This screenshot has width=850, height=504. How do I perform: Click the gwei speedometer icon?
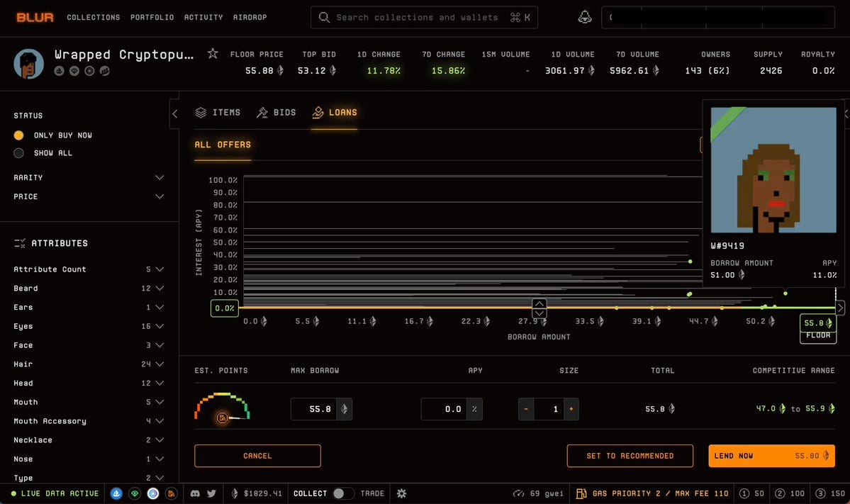pos(519,493)
